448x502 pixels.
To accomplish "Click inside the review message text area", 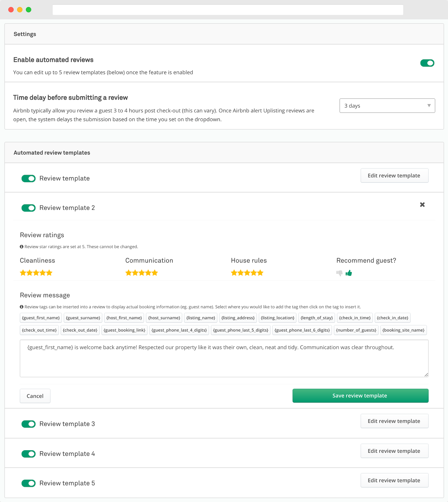I will tap(224, 361).
